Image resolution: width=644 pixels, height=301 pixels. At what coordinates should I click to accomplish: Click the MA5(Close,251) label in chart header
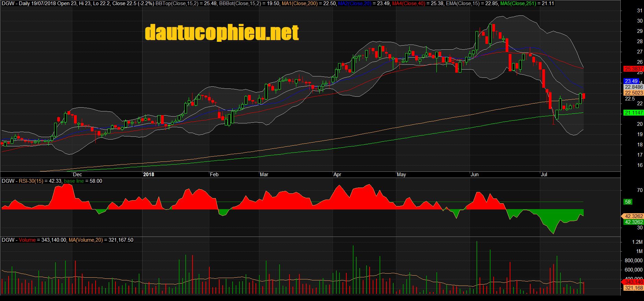(x=518, y=3)
